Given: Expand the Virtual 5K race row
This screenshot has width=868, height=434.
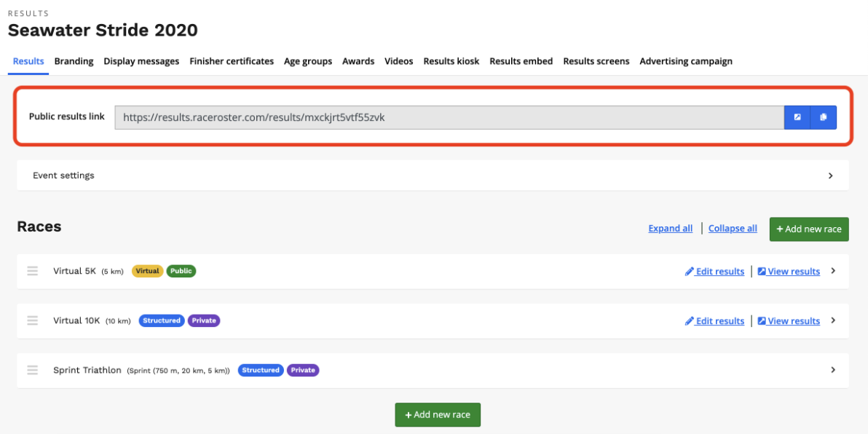Looking at the screenshot, I should (833, 271).
